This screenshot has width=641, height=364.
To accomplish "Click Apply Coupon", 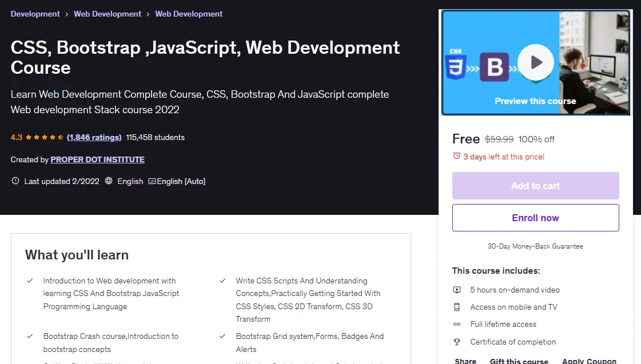I will coord(589,361).
